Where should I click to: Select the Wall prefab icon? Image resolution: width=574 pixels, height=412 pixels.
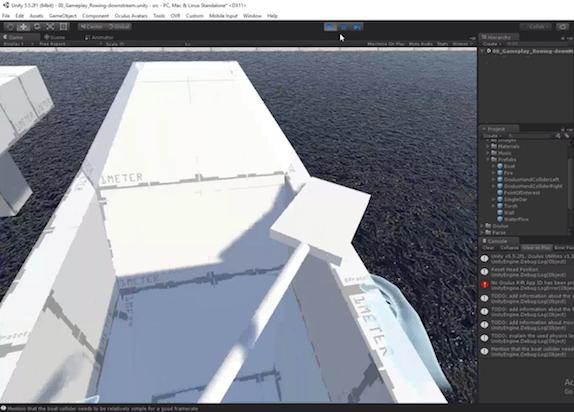tap(500, 212)
